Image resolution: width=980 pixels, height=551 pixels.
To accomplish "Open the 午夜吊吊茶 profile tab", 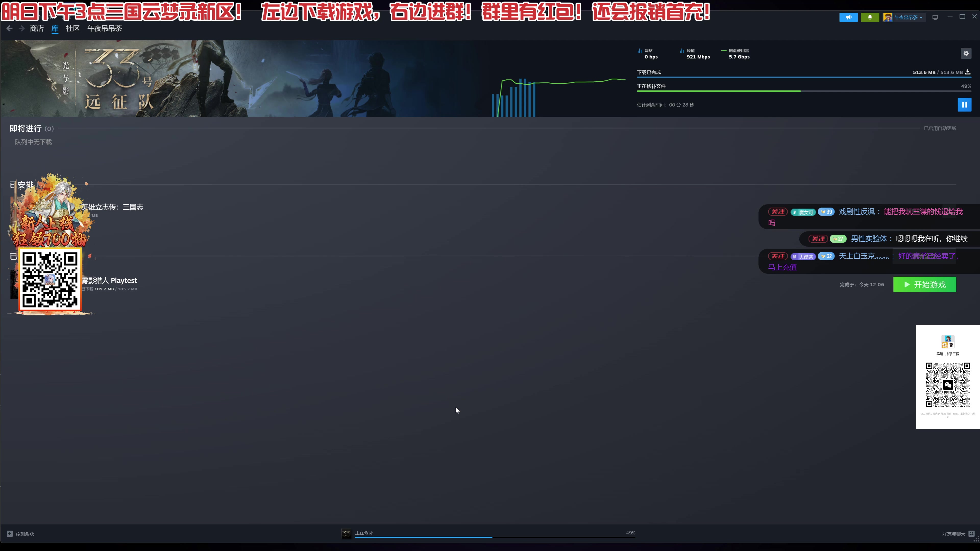I will (105, 28).
